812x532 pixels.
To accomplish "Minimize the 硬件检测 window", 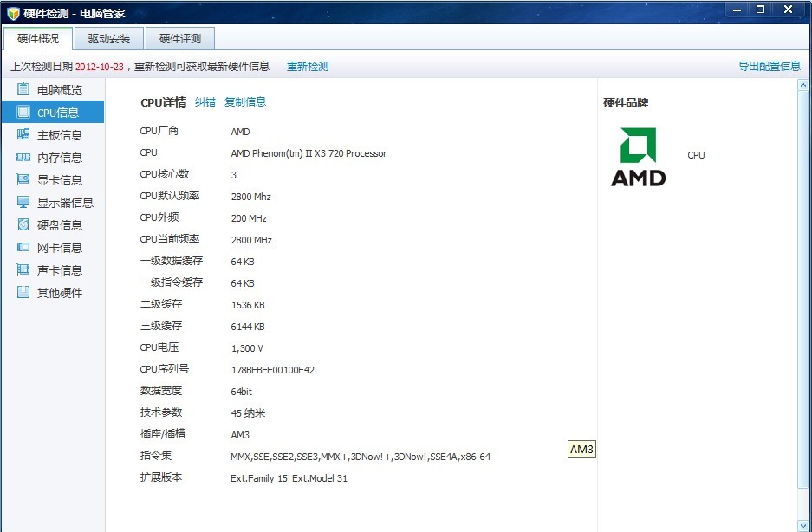I will pyautogui.click(x=737, y=10).
